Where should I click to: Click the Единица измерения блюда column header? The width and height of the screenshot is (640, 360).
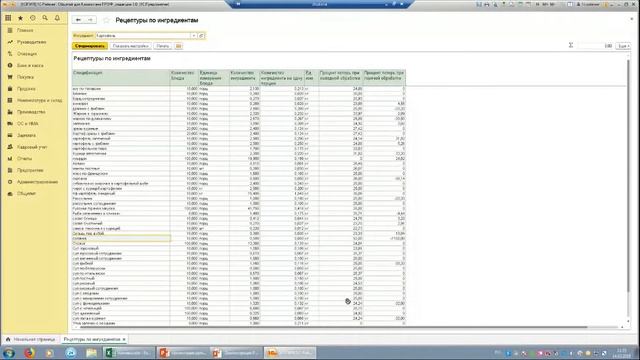[214, 78]
